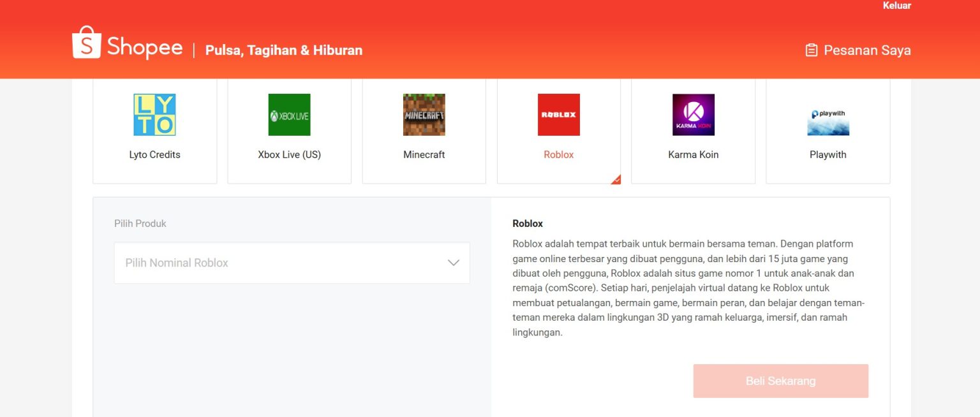Click the Keluar logout link

point(897,6)
